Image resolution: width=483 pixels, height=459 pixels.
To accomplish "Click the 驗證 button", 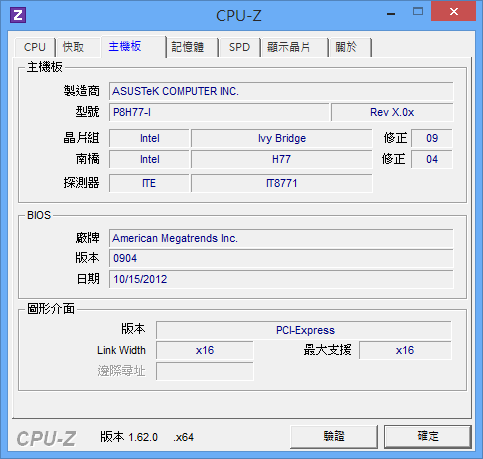I will point(334,436).
